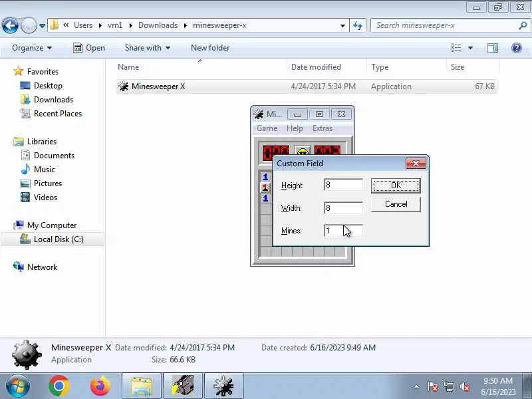
Task: Click the Mines input field
Action: tap(343, 231)
